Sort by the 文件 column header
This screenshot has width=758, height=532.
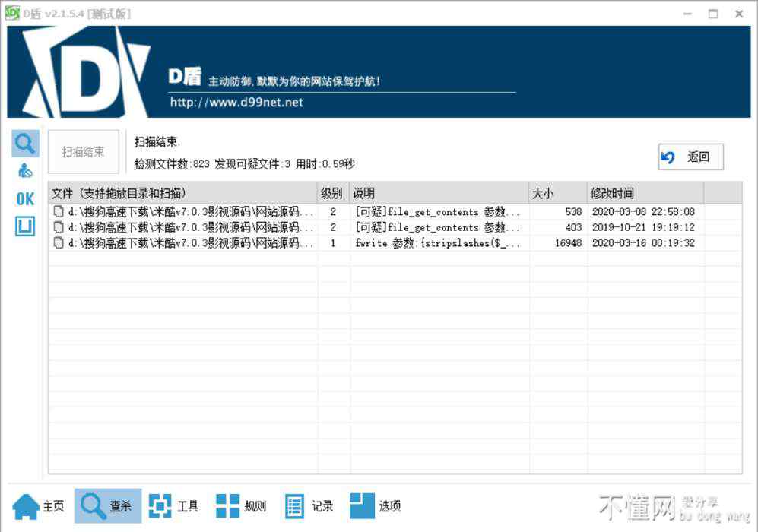(x=182, y=193)
